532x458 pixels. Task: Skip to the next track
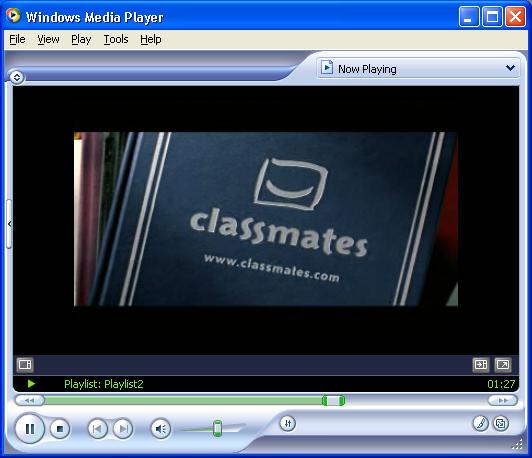click(123, 429)
